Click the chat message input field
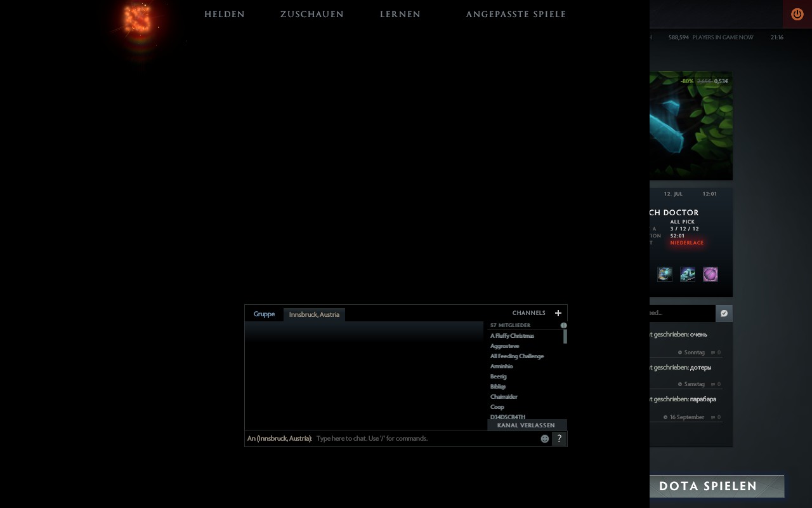Screen dimensions: 812x508 (x=425, y=439)
